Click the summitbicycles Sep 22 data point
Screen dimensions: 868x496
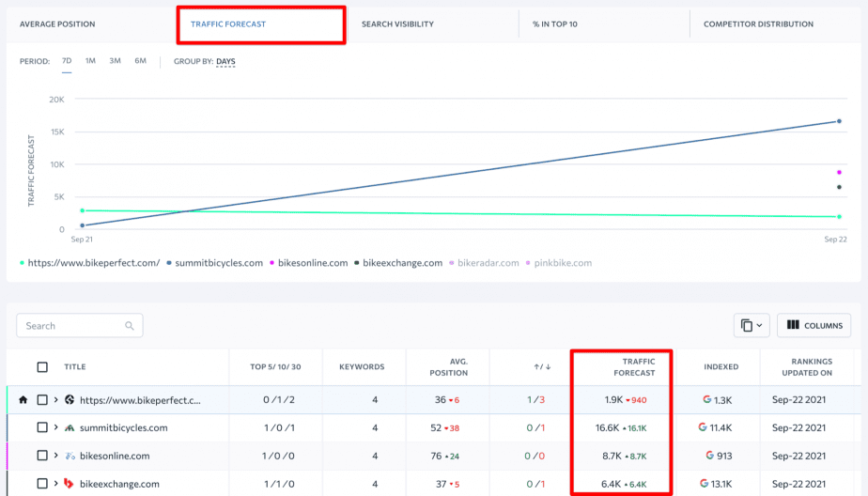839,121
